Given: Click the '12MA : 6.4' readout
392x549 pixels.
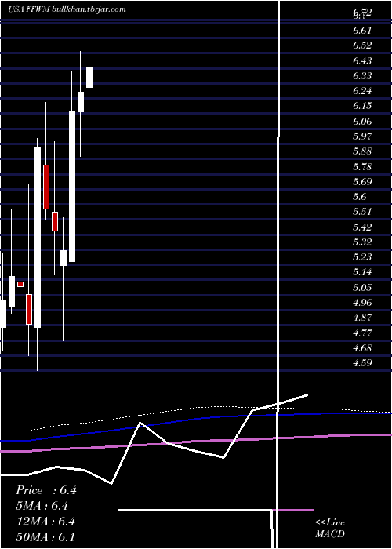Looking at the screenshot, I should [x=46, y=522].
